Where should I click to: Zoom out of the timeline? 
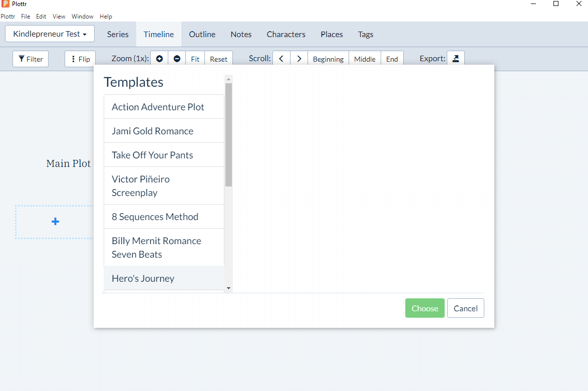point(177,58)
